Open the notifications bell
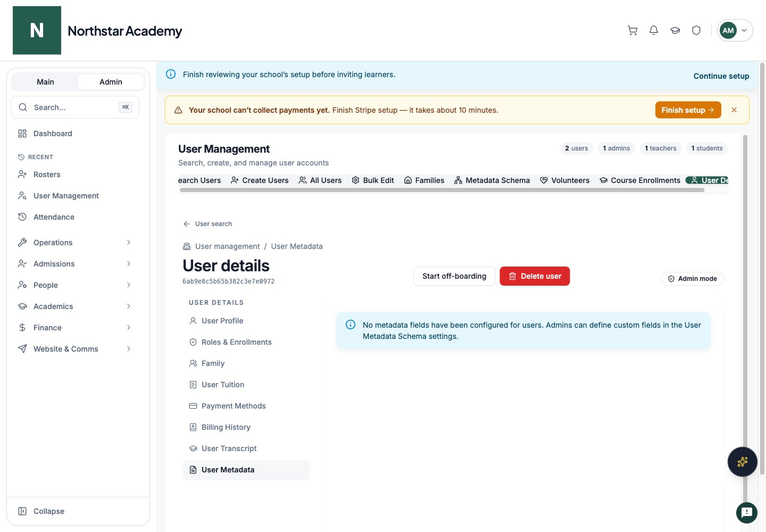The width and height of the screenshot is (766, 532). tap(654, 30)
